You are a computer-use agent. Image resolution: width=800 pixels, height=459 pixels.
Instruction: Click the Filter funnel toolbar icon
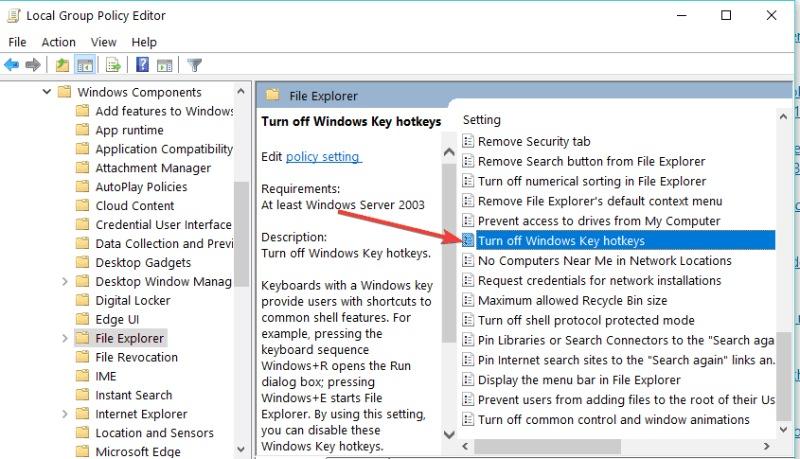click(x=194, y=65)
